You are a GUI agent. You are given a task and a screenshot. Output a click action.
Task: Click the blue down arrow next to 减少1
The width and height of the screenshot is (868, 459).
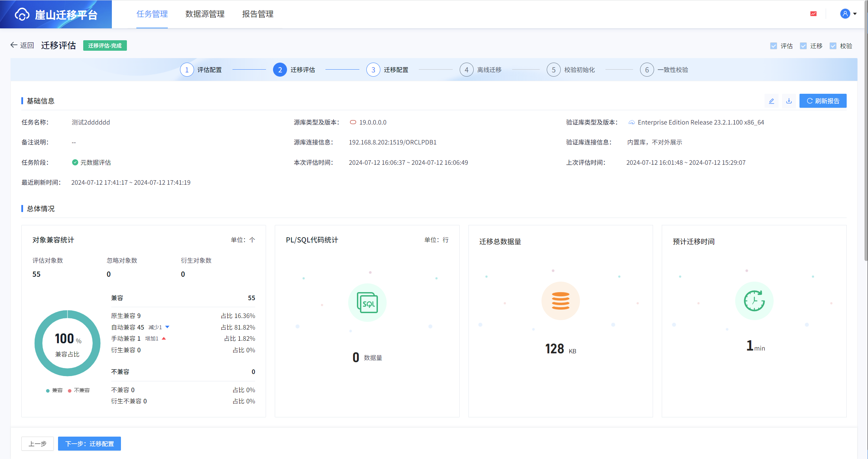tap(167, 327)
